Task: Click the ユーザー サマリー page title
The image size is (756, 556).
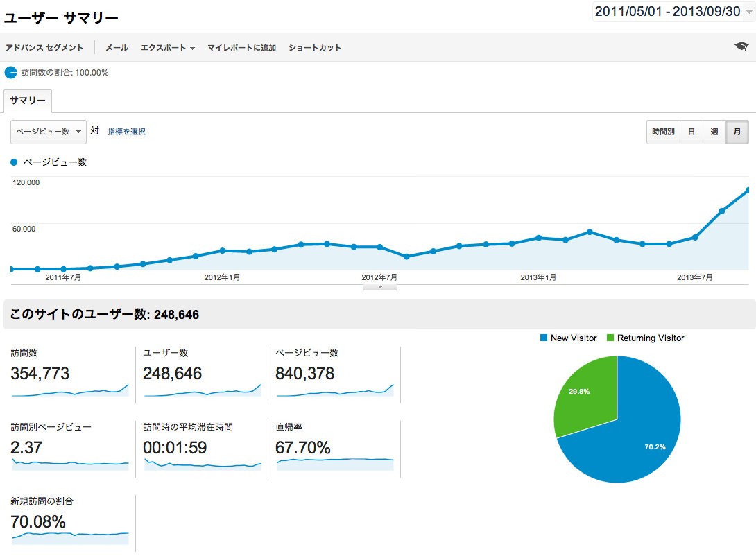Action: click(x=61, y=18)
